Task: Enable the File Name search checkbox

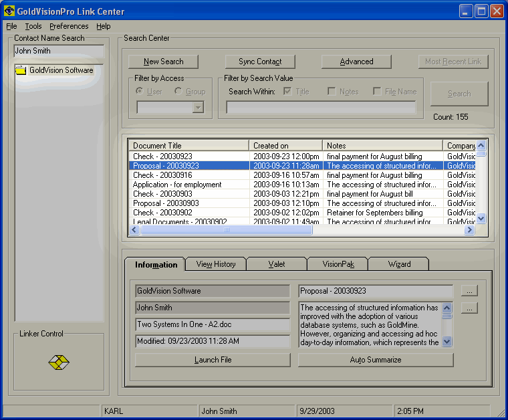Action: (377, 92)
